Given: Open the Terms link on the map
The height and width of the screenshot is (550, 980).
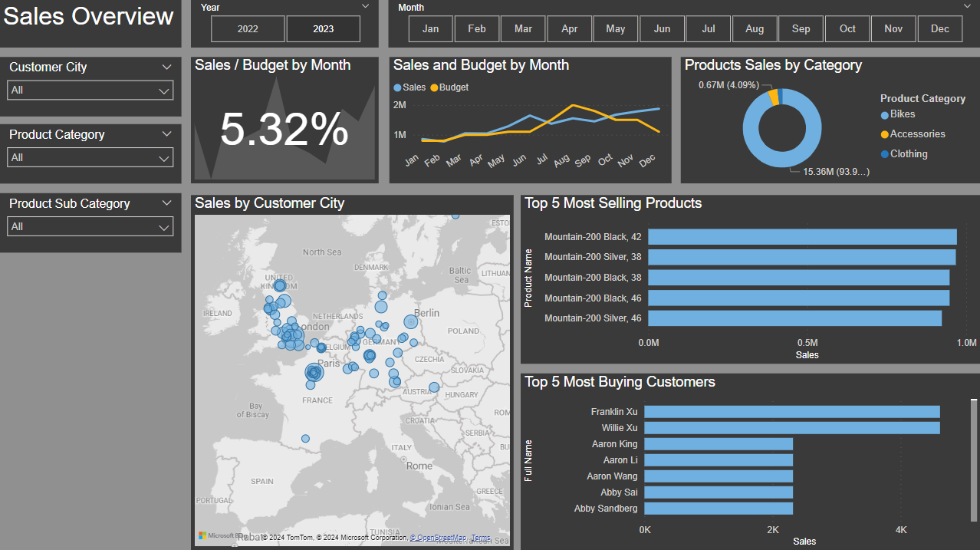Looking at the screenshot, I should [481, 538].
